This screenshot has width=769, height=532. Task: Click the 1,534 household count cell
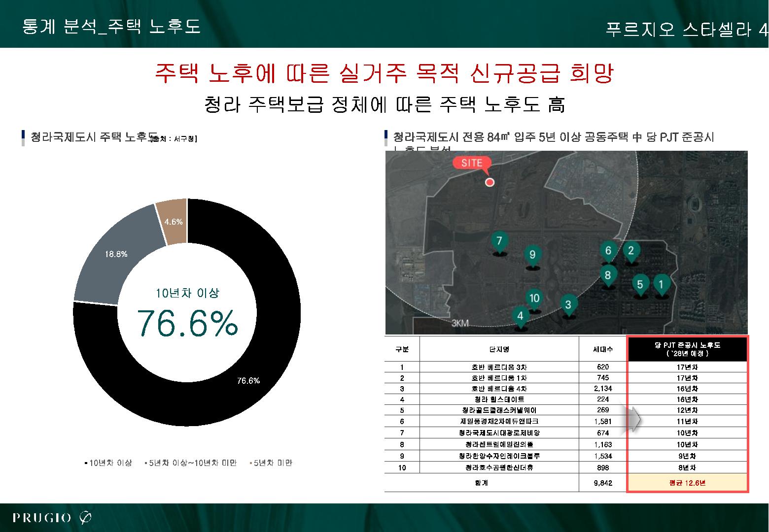click(603, 456)
